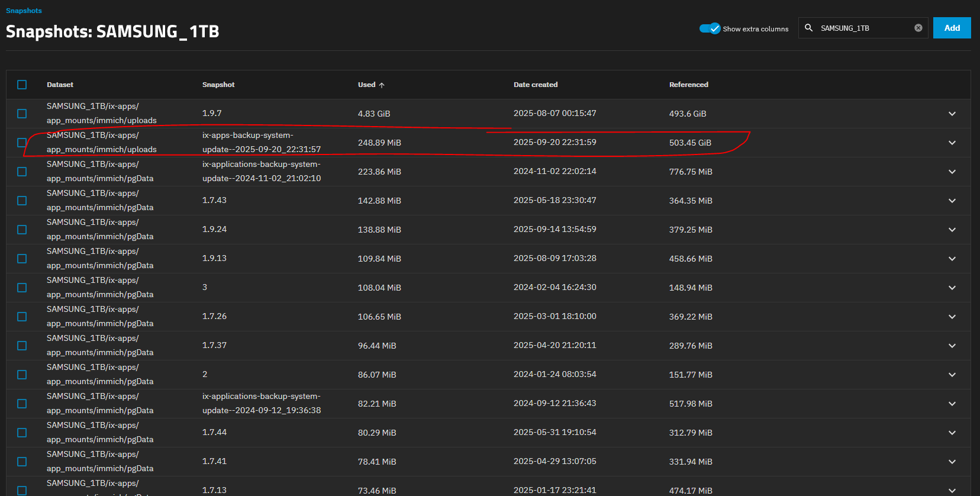Click the date 2025-08-07 00:15:47

555,113
